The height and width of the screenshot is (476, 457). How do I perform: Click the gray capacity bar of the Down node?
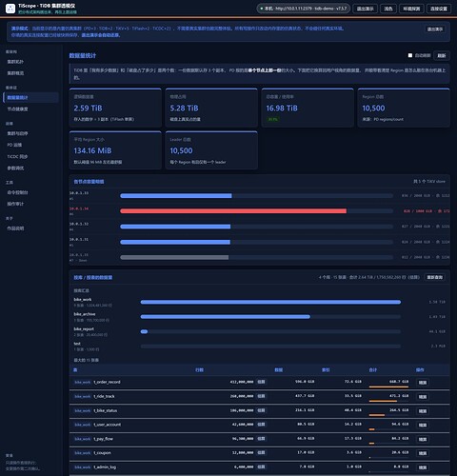pyautogui.click(x=174, y=257)
